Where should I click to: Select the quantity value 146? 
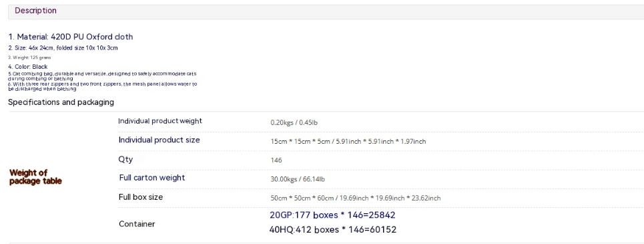coord(276,160)
